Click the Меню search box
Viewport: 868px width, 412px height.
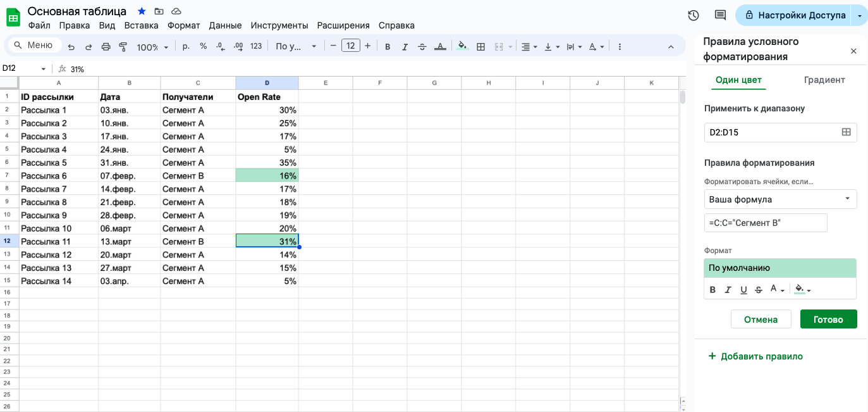(x=34, y=45)
